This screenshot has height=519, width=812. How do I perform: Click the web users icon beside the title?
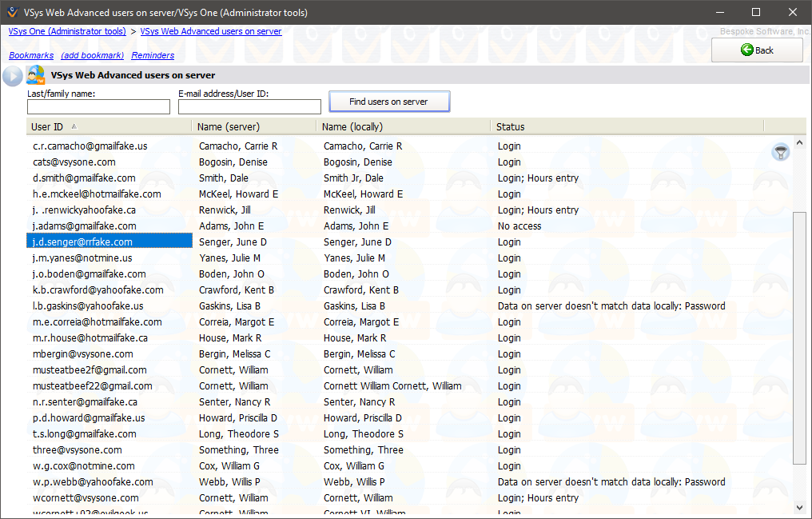[x=36, y=75]
